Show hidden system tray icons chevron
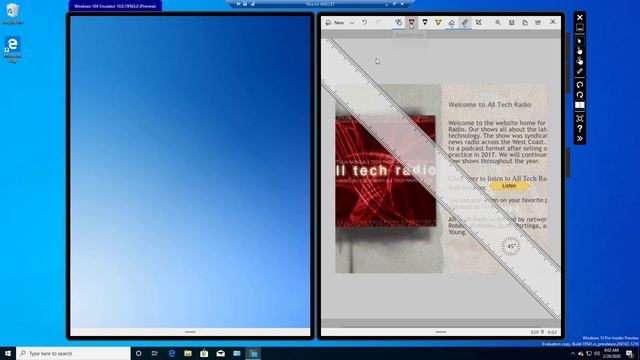This screenshot has width=640, height=360. (x=572, y=353)
